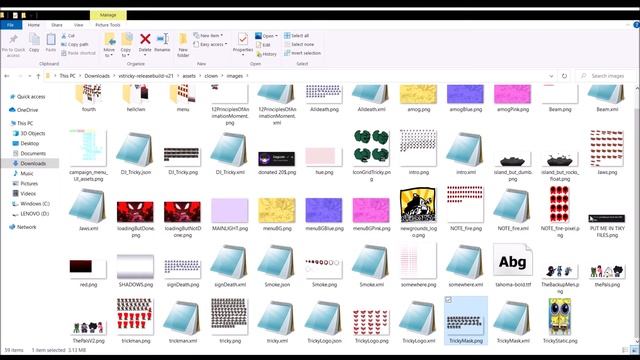The image size is (640, 360).
Task: Collapse the ribbon with the chevron
Action: (x=628, y=25)
